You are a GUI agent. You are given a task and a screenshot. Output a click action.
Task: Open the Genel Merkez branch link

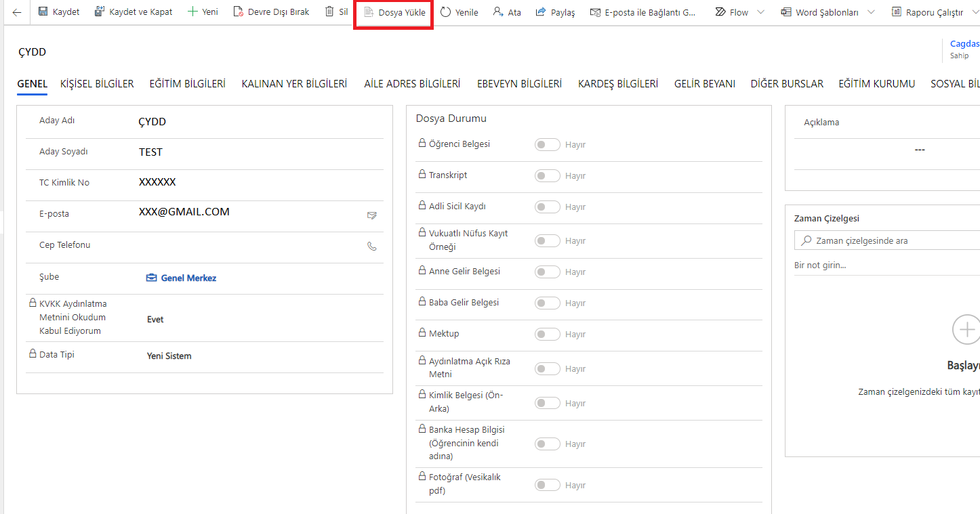188,278
